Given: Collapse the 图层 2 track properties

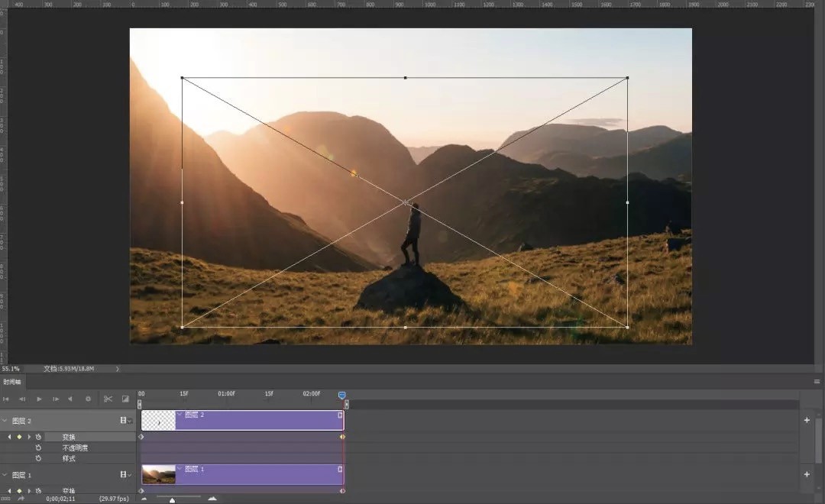Looking at the screenshot, I should tap(4, 420).
